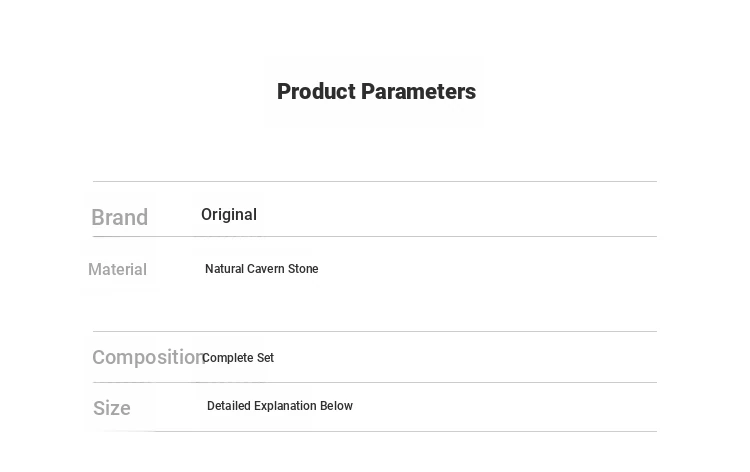
Task: Click the word Natural in material value
Action: point(224,269)
